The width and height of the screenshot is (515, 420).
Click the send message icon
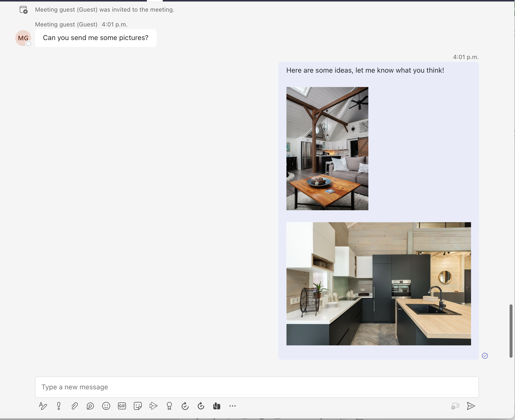tap(471, 405)
